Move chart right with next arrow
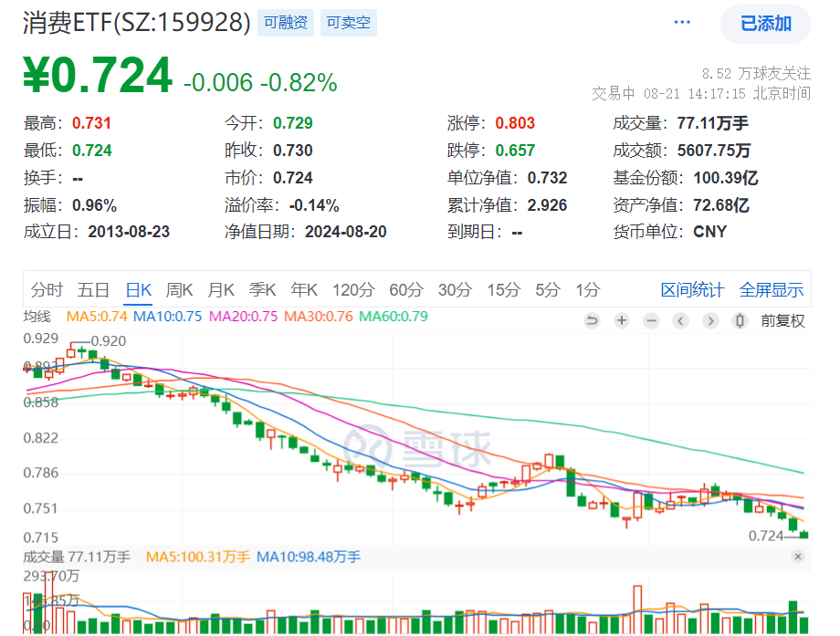Viewport: 840px width, 636px height. click(710, 320)
